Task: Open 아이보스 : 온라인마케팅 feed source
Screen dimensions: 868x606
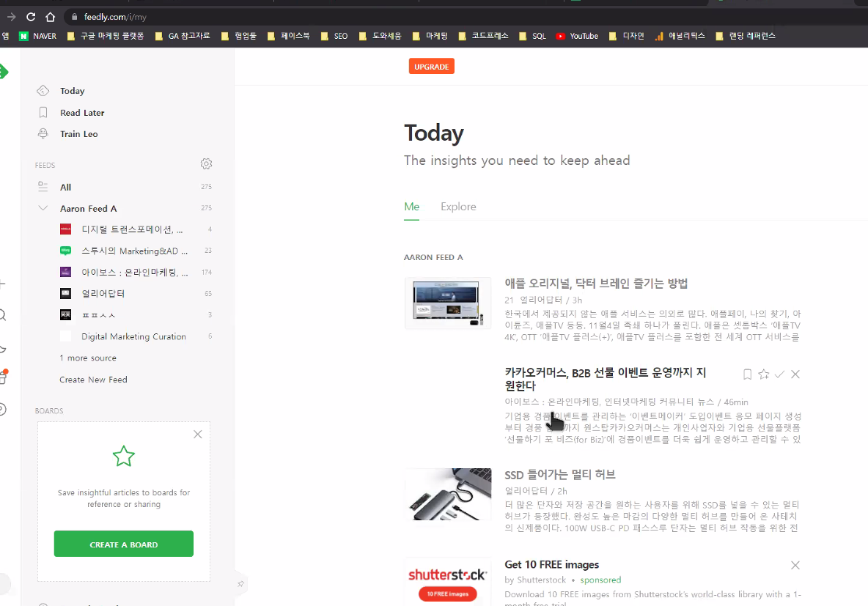Action: coord(134,273)
